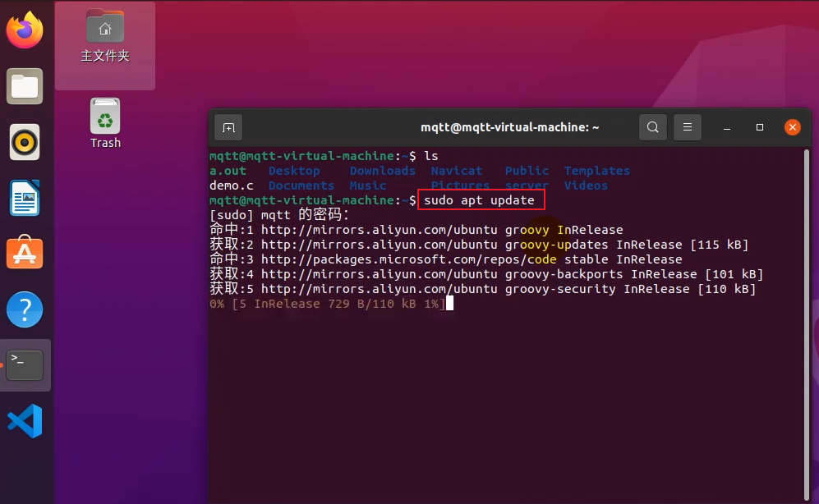Click the 'Pictures' directory name
The image size is (819, 504).
(x=460, y=186)
